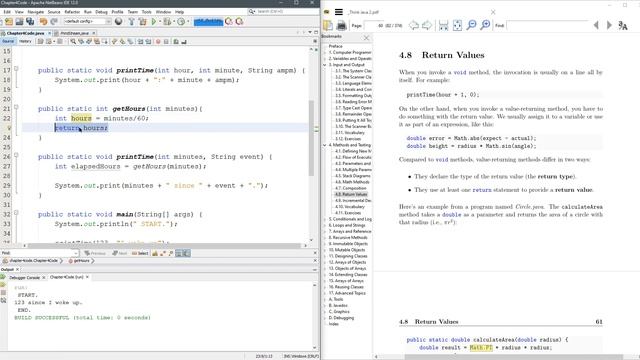The width and height of the screenshot is (640, 360).
Task: Click the red Start Macro Recording icon
Action: click(x=158, y=41)
